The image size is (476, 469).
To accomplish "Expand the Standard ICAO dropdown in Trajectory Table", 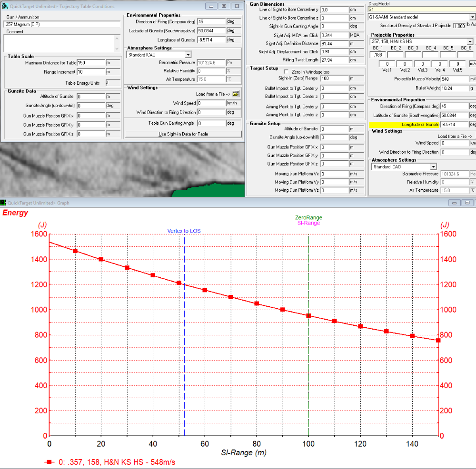I will pyautogui.click(x=188, y=55).
